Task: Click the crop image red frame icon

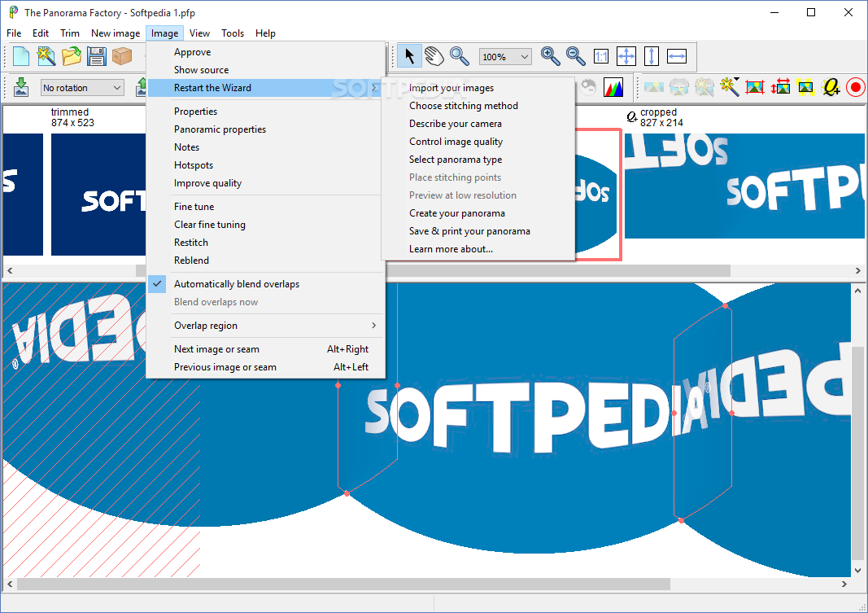Action: [x=755, y=87]
